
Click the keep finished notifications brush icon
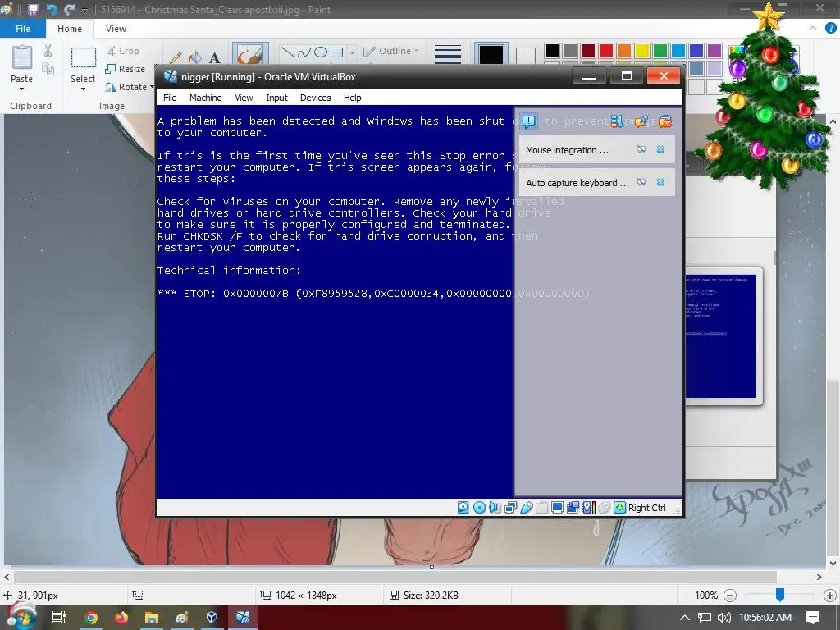point(641,121)
